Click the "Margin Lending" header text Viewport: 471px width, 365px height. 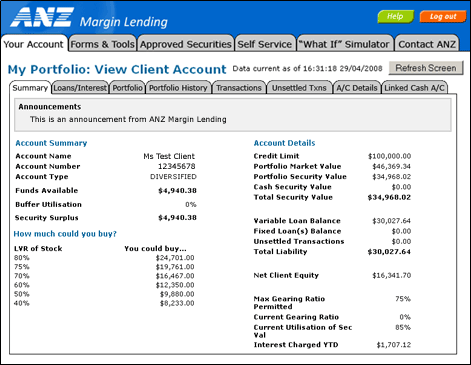(x=124, y=22)
